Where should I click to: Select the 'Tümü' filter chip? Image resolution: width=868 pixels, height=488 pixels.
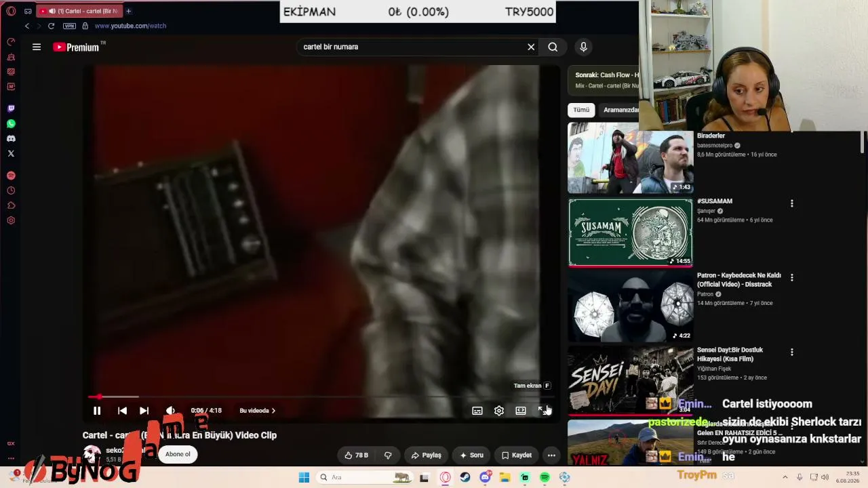(581, 110)
